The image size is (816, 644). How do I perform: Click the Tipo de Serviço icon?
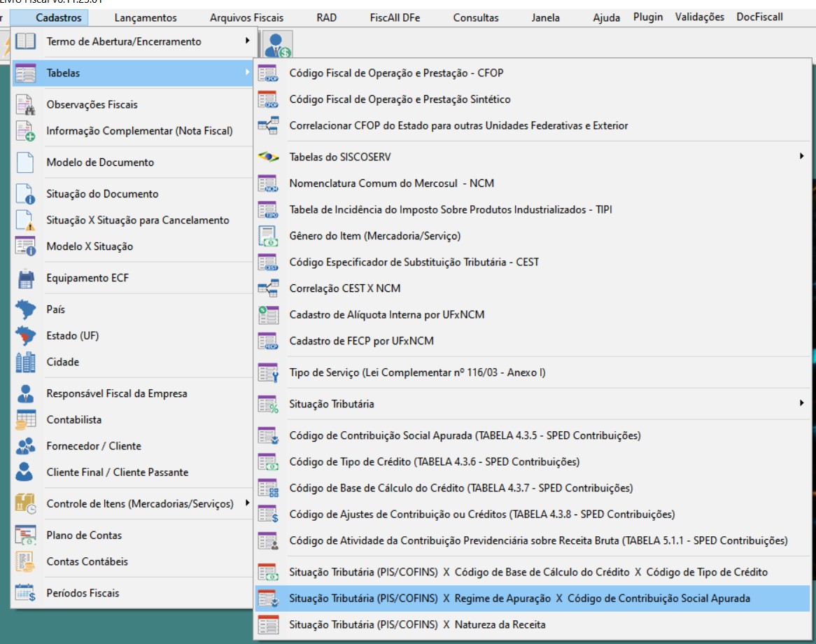coord(269,372)
